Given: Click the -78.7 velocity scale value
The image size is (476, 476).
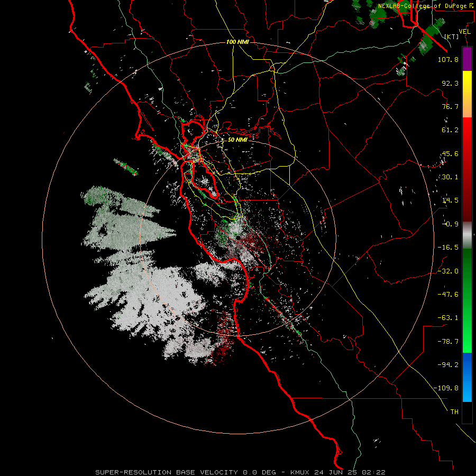Looking at the screenshot, I should pos(448,342).
